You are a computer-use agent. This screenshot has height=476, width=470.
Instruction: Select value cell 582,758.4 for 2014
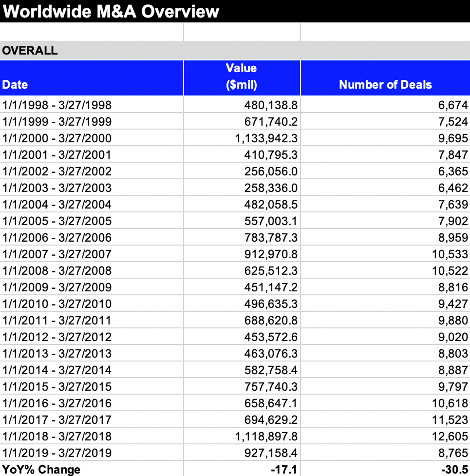[271, 370]
